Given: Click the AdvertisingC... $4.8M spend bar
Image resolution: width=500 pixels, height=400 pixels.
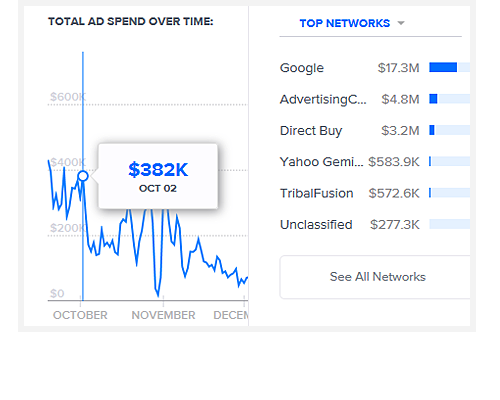Looking at the screenshot, I should tap(450, 99).
